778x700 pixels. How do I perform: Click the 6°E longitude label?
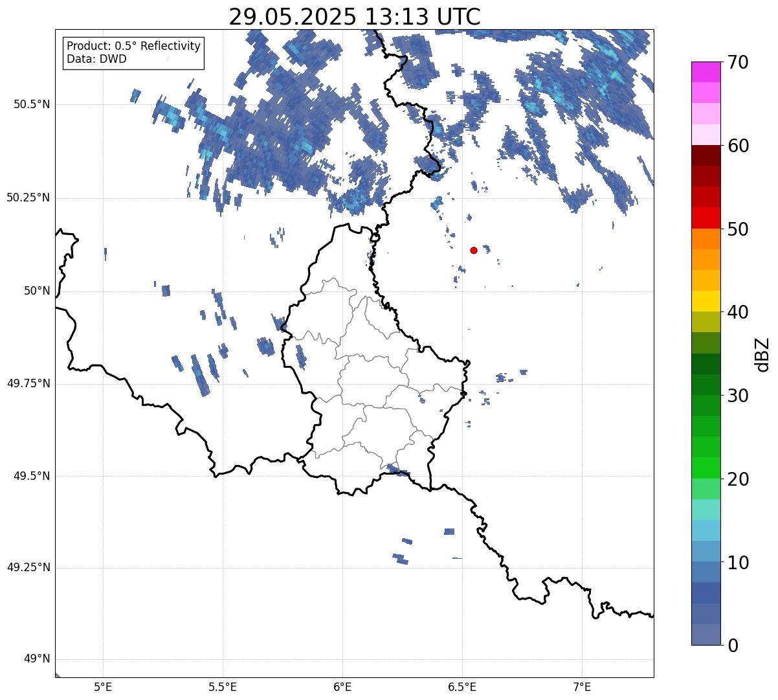coord(342,687)
